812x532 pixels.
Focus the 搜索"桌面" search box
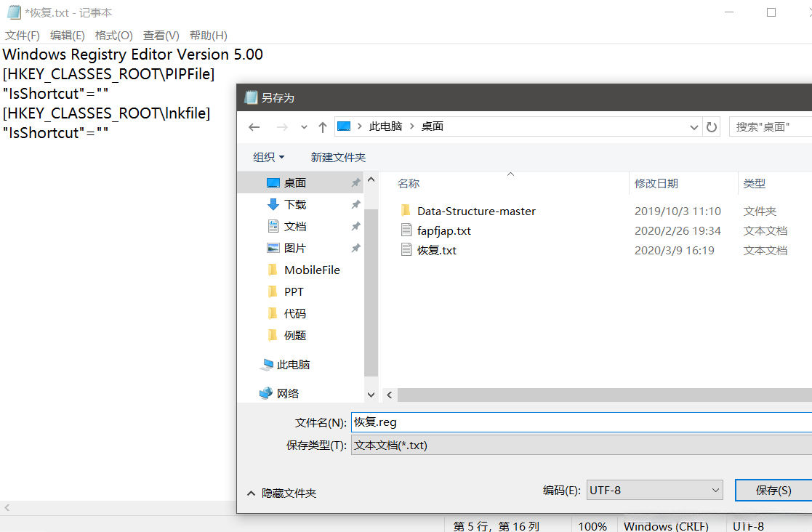[771, 126]
